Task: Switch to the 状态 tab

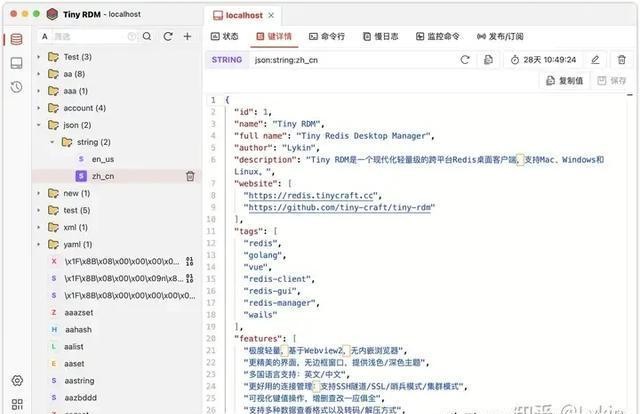Action: point(224,36)
